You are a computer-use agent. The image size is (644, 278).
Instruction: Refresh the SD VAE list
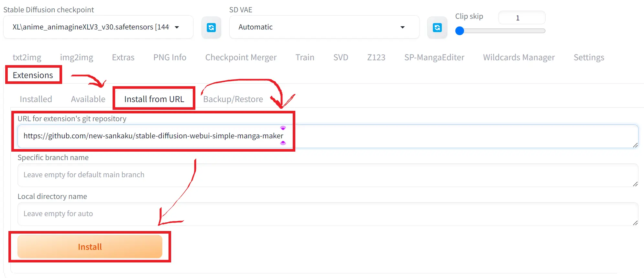tap(437, 28)
